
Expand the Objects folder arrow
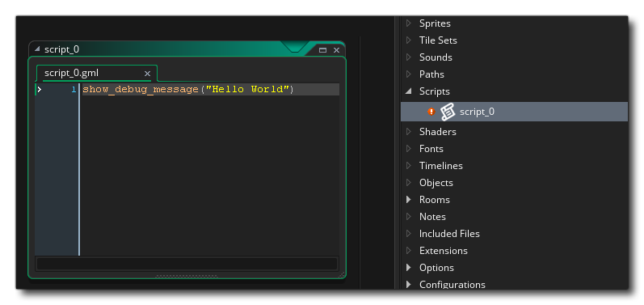pos(409,183)
